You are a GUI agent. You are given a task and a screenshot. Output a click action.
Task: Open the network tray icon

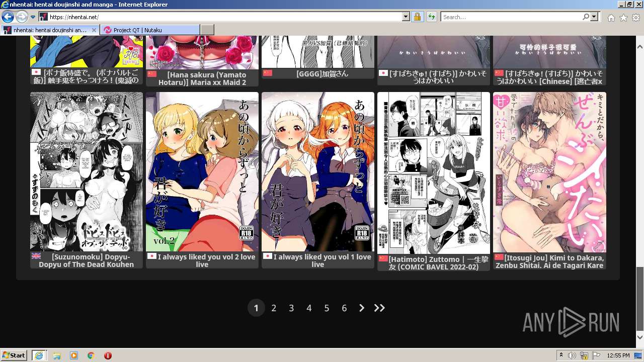(584, 355)
